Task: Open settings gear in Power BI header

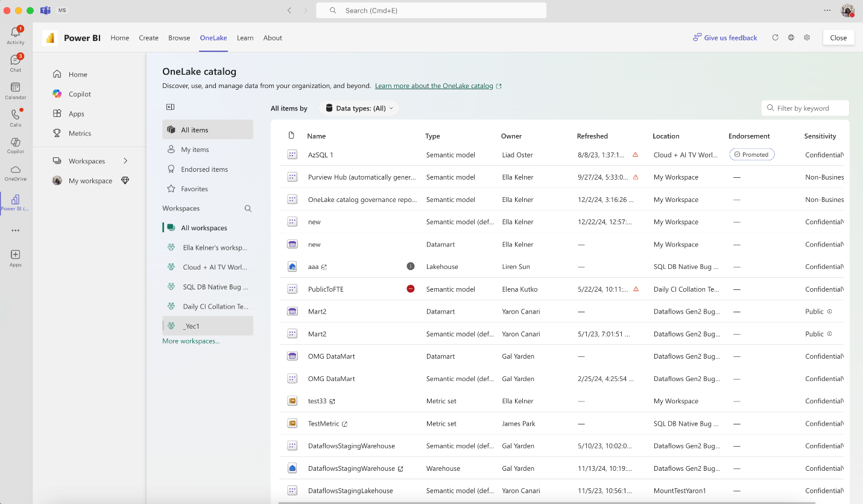Action: (807, 37)
